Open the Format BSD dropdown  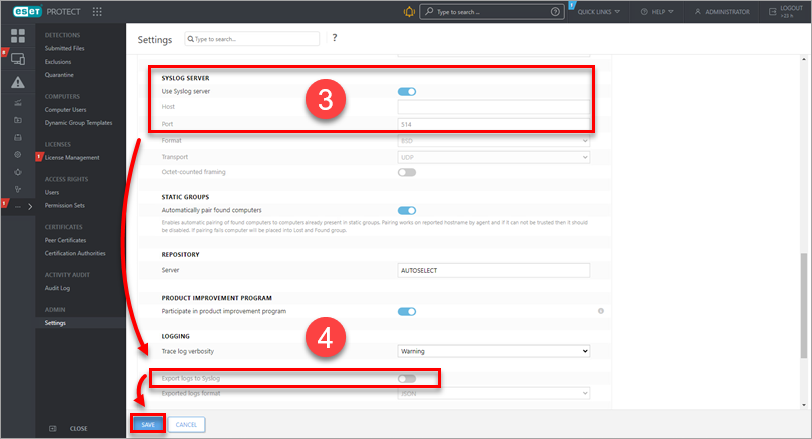coord(494,141)
